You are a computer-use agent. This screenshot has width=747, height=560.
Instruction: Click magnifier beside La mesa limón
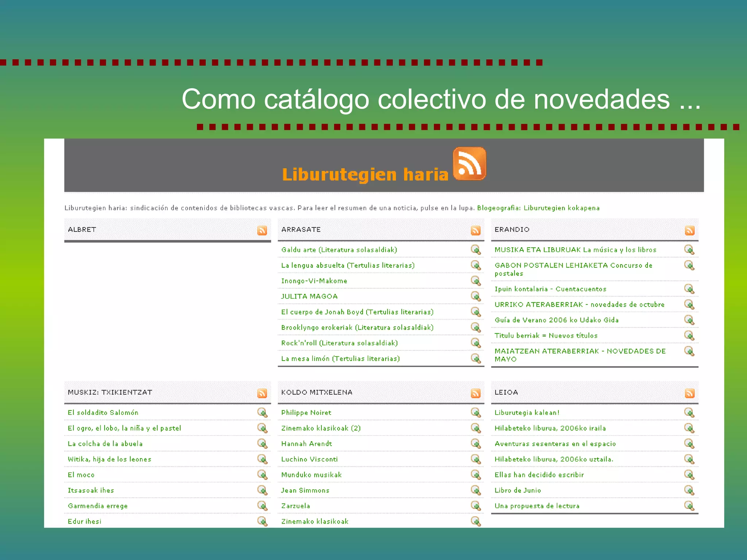point(476,358)
